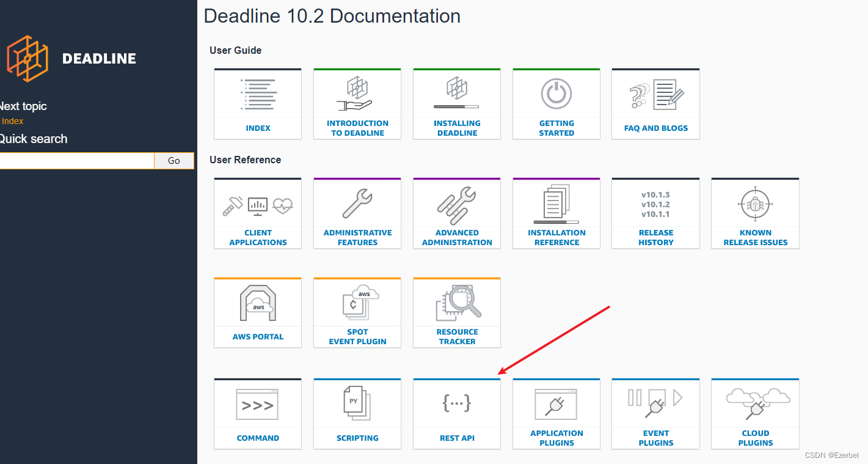Screen dimensions: 868x464
Task: Select the Installing Deadline progress-bar icon
Action: [x=457, y=93]
